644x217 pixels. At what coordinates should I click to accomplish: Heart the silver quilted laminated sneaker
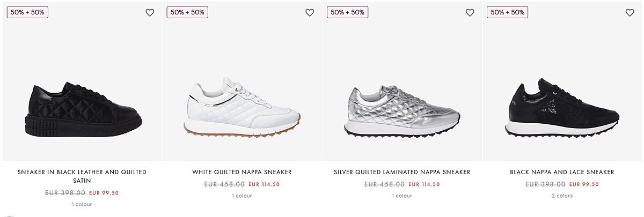click(x=470, y=13)
